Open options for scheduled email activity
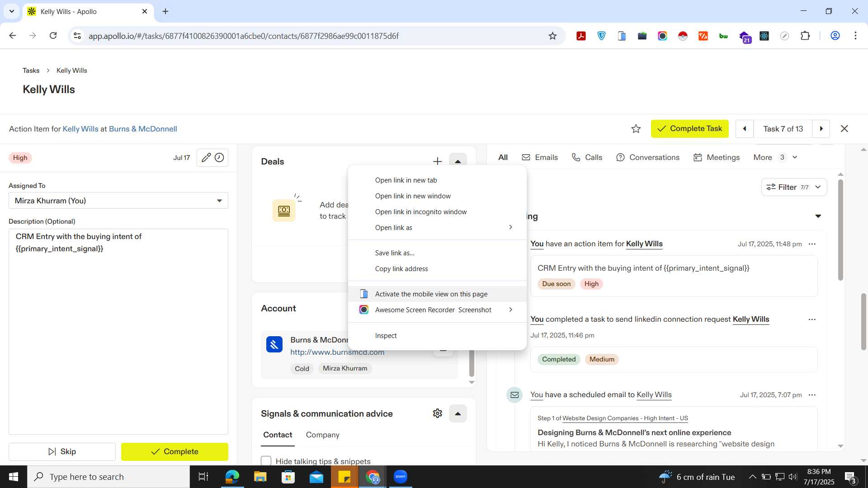This screenshot has height=488, width=868. click(x=812, y=395)
